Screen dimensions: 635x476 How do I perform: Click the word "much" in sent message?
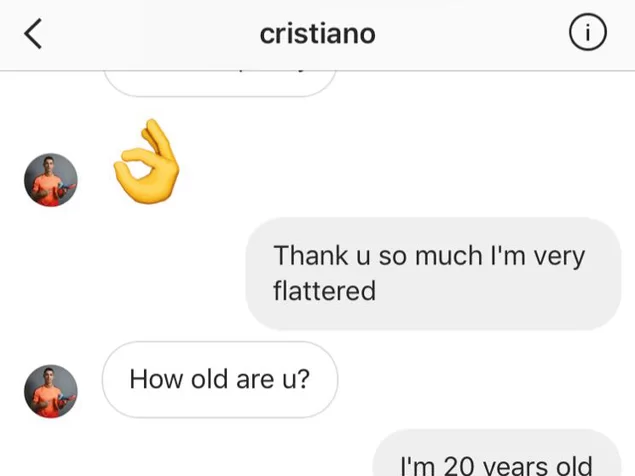pyautogui.click(x=444, y=255)
